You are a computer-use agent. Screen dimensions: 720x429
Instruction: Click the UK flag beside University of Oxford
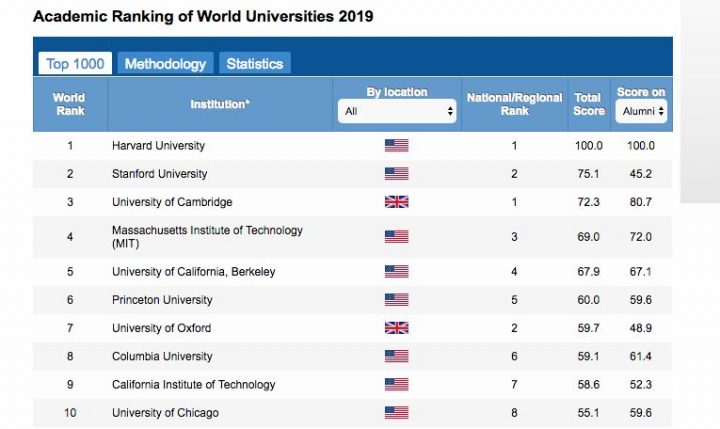pyautogui.click(x=396, y=328)
